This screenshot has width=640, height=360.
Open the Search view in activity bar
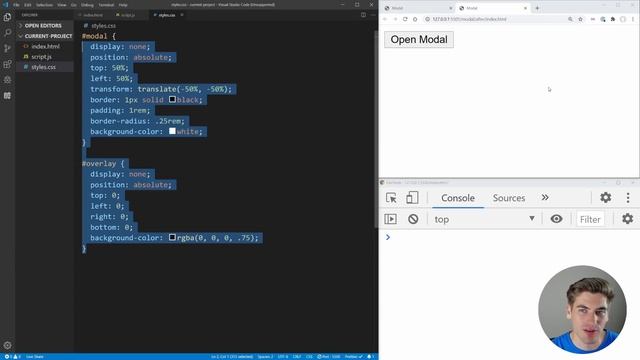coord(7,33)
